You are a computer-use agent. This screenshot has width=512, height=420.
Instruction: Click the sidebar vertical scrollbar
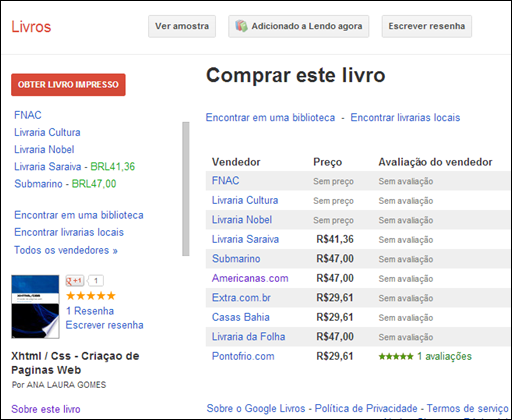pyautogui.click(x=186, y=189)
